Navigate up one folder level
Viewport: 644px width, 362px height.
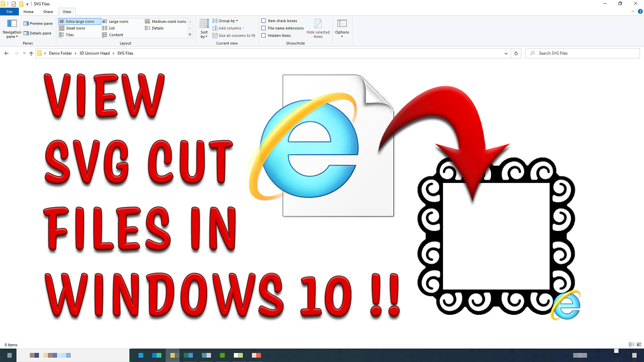(31, 53)
